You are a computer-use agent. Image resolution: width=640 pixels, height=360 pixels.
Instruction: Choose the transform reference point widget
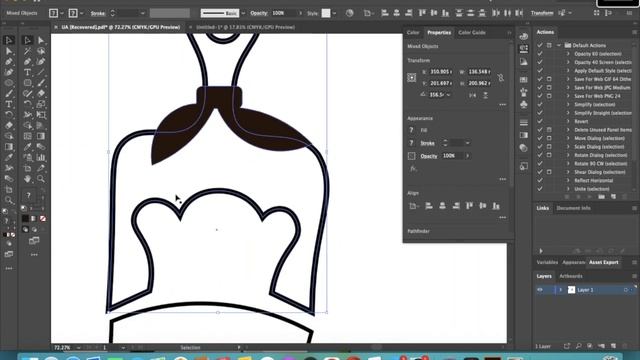(412, 77)
